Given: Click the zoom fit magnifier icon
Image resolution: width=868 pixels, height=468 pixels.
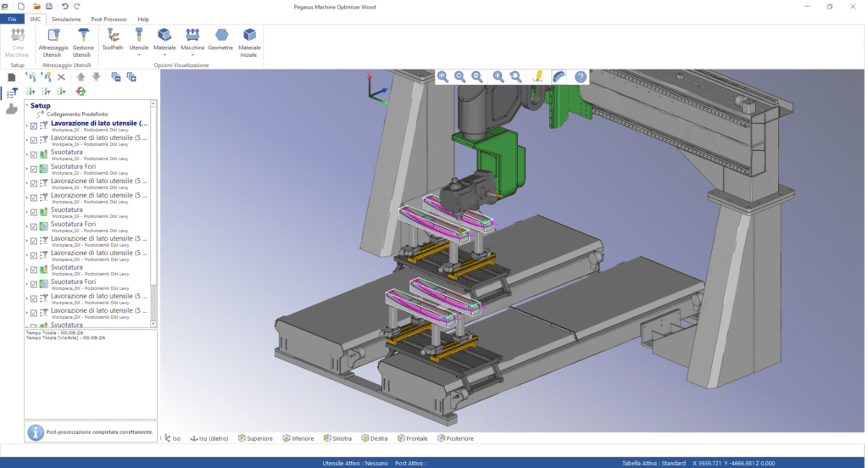Looking at the screenshot, I should pos(498,77).
